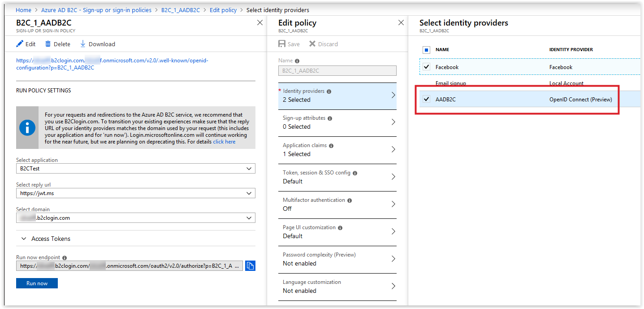Open the Multifactor authentication settings
Screen dimensions: 644x309
click(x=337, y=204)
